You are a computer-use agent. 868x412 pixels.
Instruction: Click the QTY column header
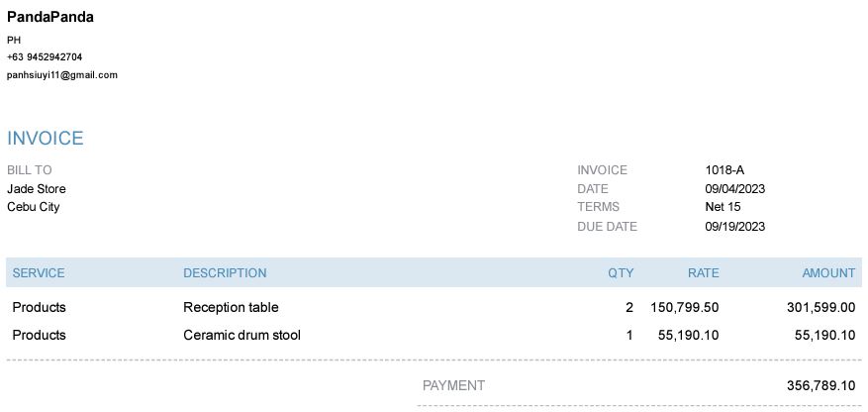(x=621, y=273)
